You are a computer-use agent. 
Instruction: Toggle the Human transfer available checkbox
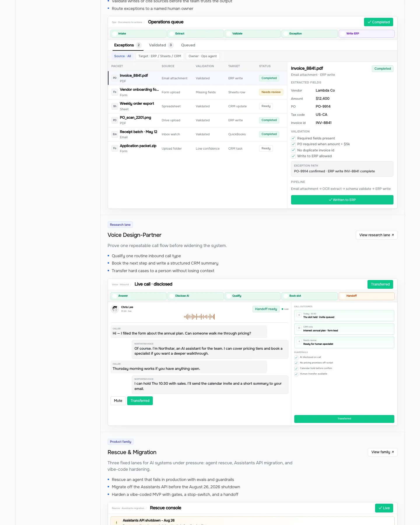coord(296,374)
